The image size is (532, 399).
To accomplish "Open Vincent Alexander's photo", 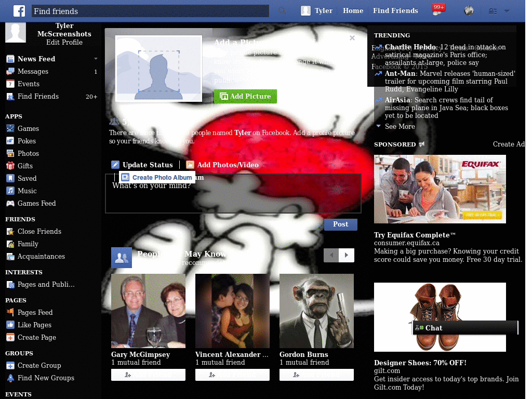I will [x=232, y=311].
